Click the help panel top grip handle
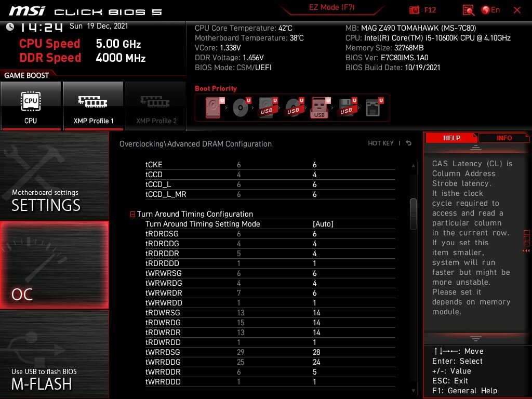This screenshot has width=532, height=399. coord(476,148)
